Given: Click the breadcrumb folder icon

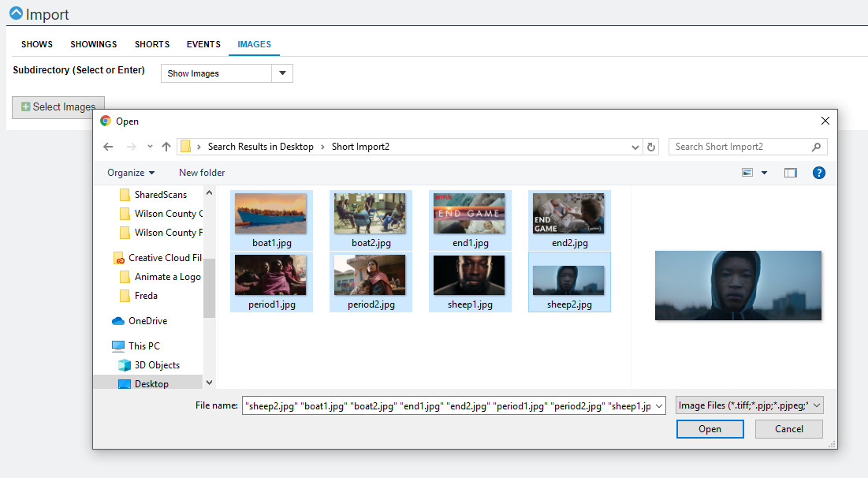Looking at the screenshot, I should pyautogui.click(x=186, y=147).
